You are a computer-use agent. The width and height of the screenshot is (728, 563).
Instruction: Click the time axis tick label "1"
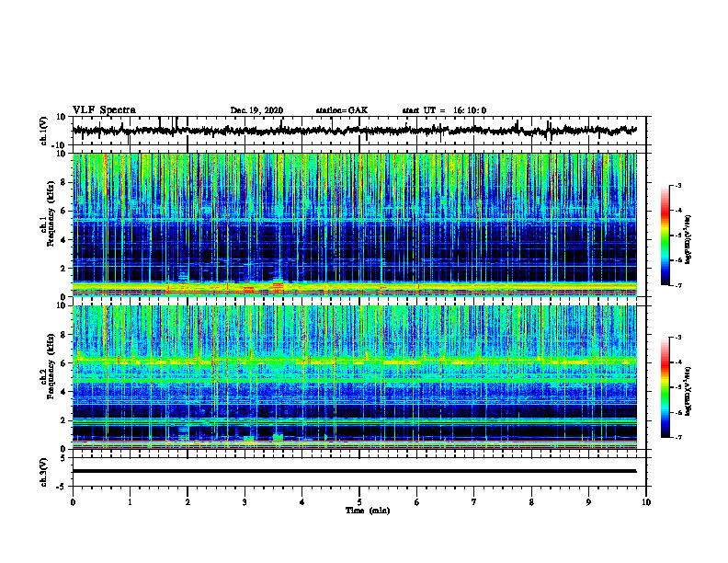point(130,502)
